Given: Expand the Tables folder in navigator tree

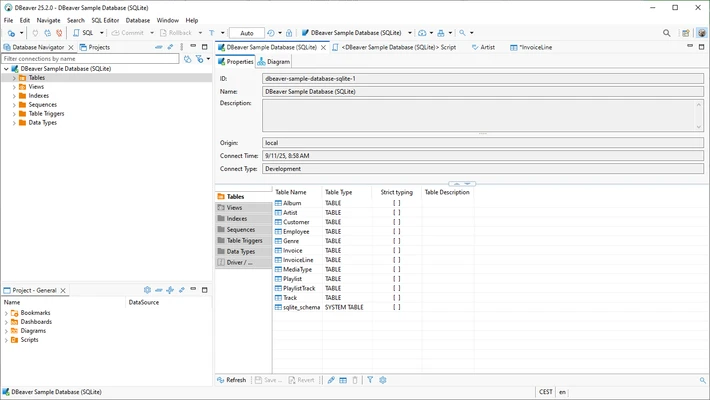Looking at the screenshot, I should 14,78.
